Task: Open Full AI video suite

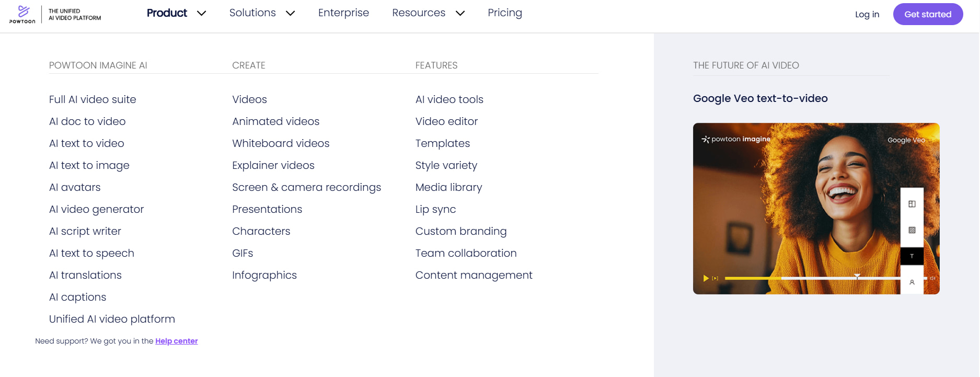Action: [93, 99]
